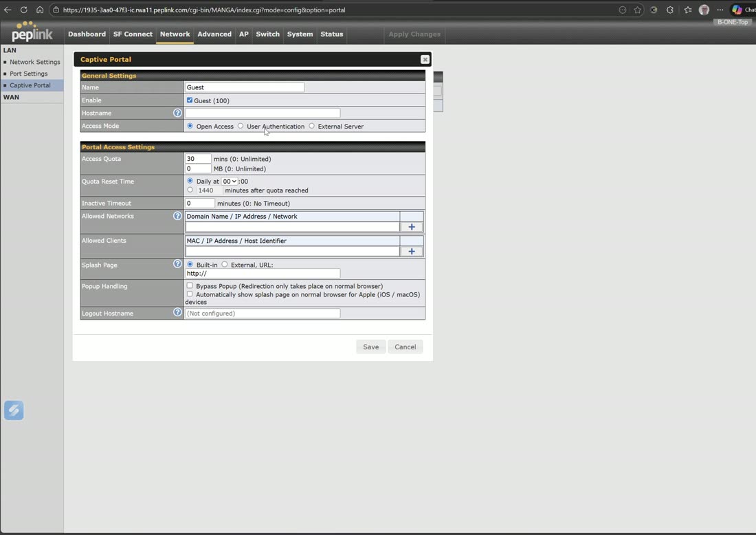Toggle Guest (100) enable checkbox
756x535 pixels.
point(190,100)
